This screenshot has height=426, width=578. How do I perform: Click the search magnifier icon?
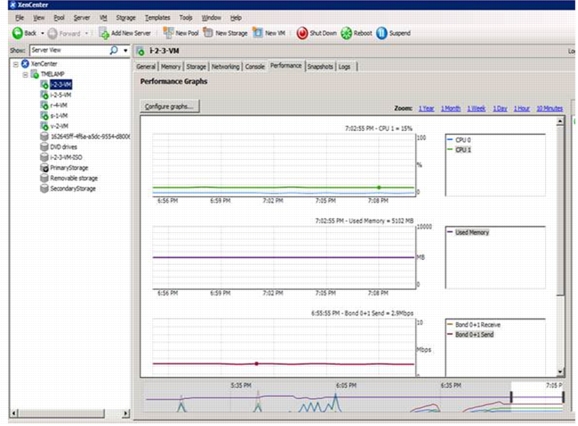[114, 50]
